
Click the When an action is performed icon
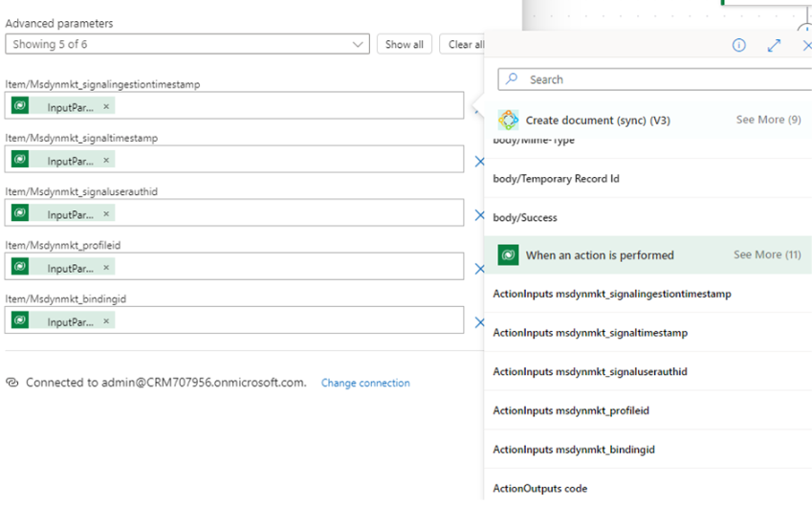coord(508,254)
